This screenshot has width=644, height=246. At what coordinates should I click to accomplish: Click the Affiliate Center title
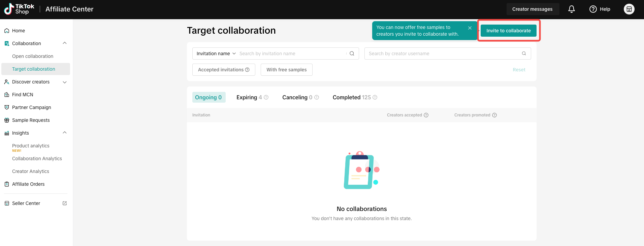coord(69,9)
